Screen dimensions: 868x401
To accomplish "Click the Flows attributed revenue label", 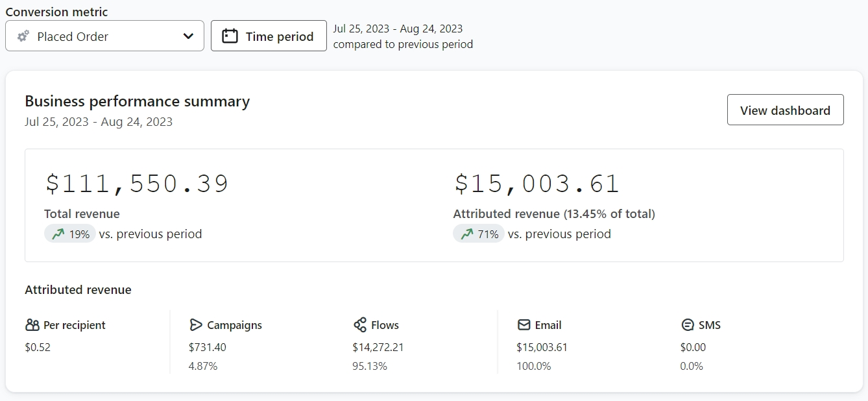I will 385,325.
